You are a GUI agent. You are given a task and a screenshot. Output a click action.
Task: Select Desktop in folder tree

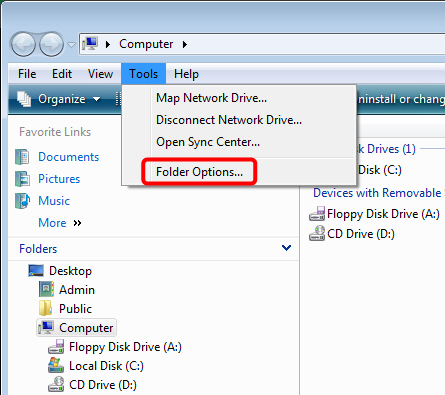[70, 271]
